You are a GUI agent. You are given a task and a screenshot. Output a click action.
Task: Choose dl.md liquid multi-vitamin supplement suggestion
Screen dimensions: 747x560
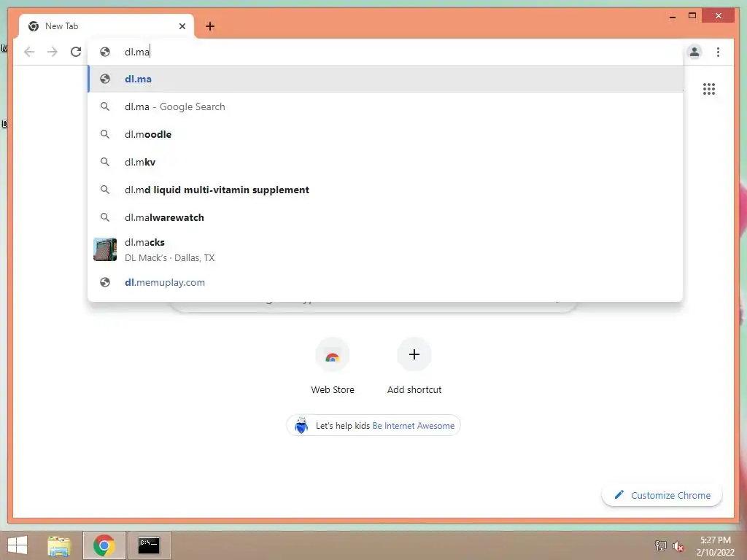click(x=385, y=190)
